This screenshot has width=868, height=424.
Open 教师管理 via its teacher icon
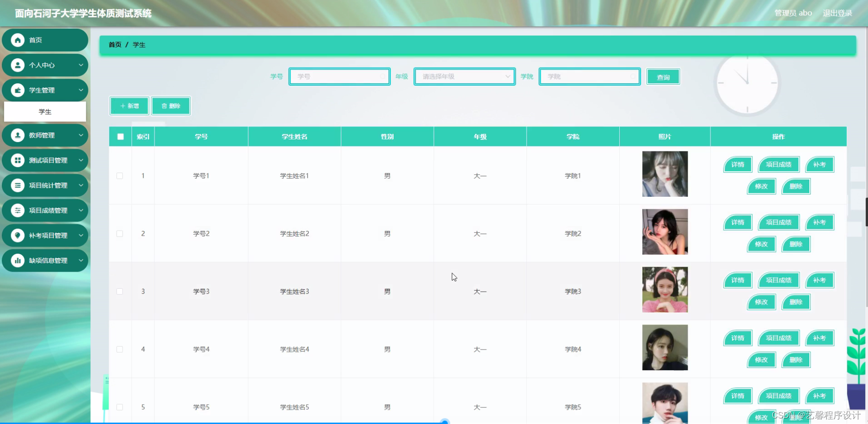18,135
